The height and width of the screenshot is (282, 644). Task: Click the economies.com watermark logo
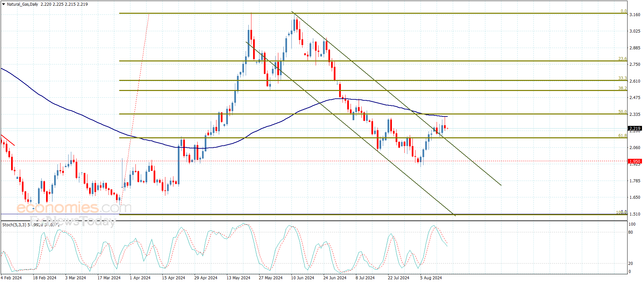(74, 208)
